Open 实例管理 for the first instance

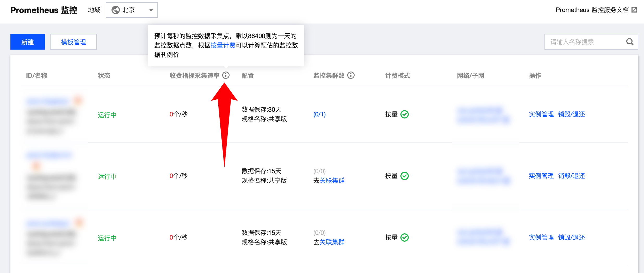(x=541, y=114)
